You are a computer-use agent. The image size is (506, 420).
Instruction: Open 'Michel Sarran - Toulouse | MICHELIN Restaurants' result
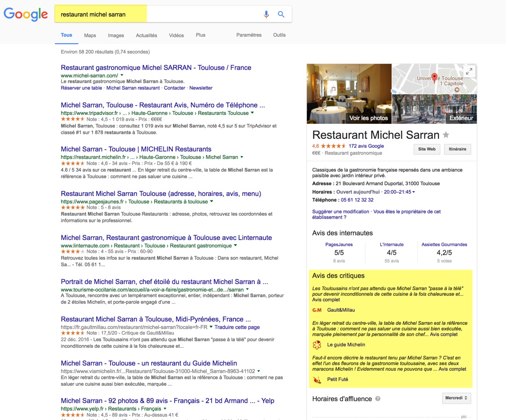click(136, 149)
